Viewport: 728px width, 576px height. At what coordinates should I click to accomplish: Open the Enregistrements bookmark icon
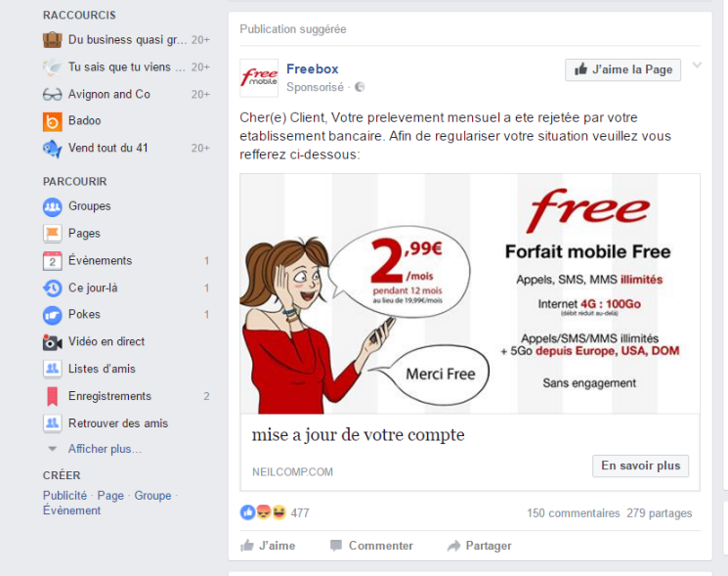(53, 397)
